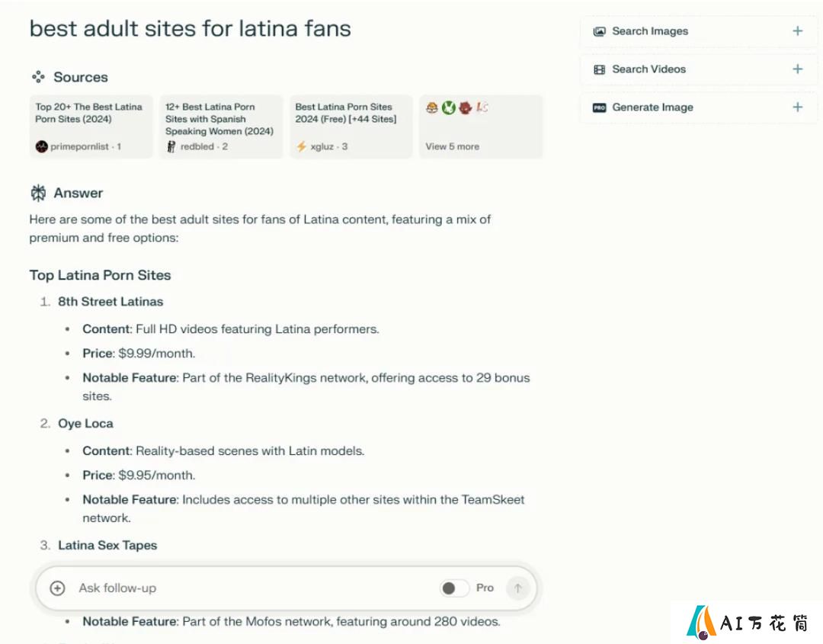Open View 5 more sources
The width and height of the screenshot is (823, 644).
481,127
